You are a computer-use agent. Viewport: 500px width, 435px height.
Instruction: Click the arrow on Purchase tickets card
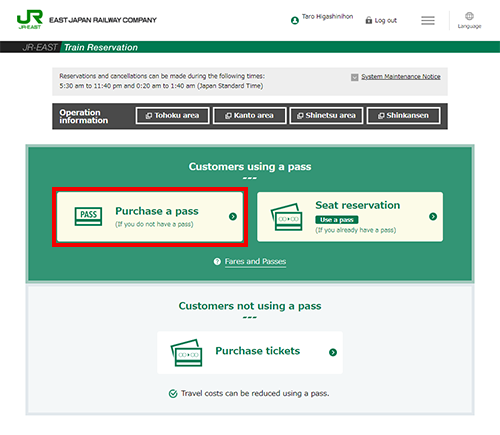[333, 352]
